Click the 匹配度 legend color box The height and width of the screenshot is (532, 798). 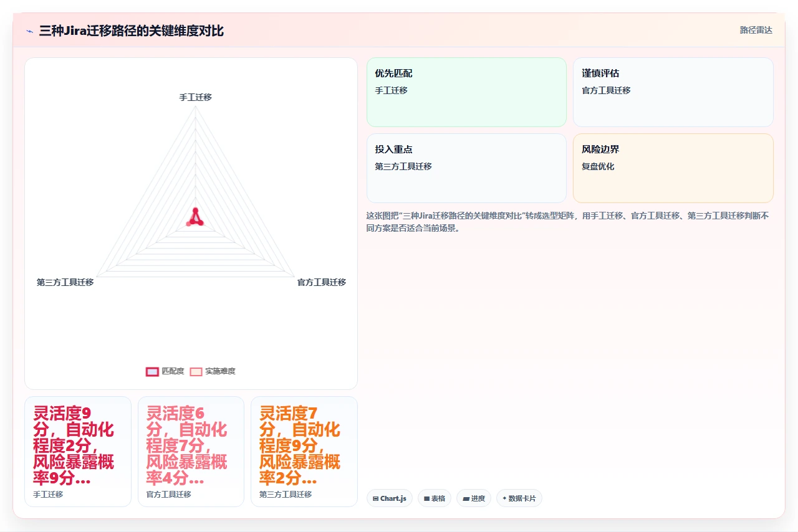[152, 371]
